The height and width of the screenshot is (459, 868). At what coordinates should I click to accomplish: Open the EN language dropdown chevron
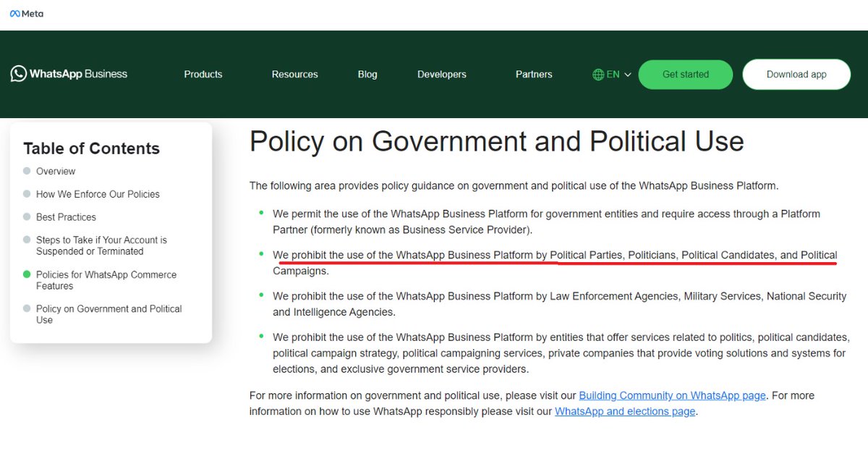point(628,75)
